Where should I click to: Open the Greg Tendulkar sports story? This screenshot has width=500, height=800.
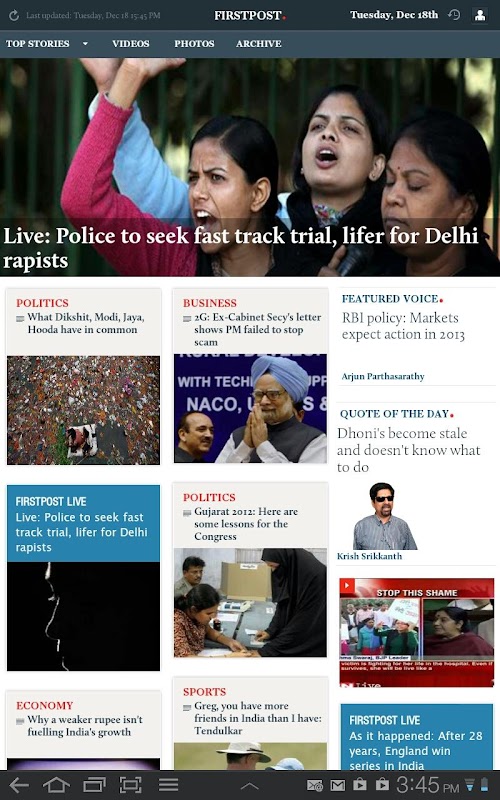coord(258,718)
